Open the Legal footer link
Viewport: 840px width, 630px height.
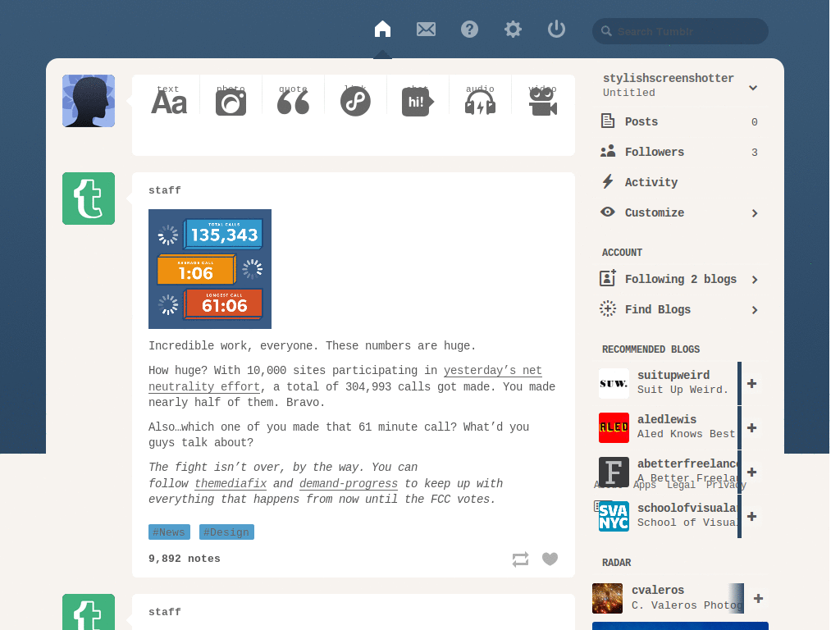pyautogui.click(x=681, y=485)
